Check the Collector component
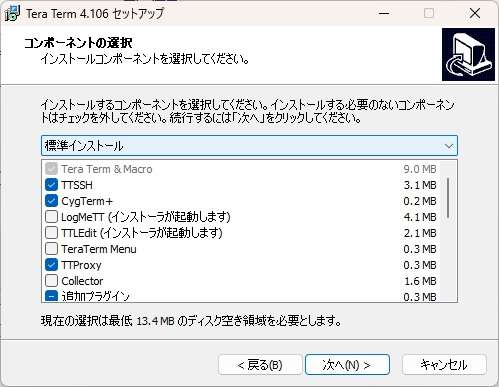499x387 pixels. [x=51, y=281]
